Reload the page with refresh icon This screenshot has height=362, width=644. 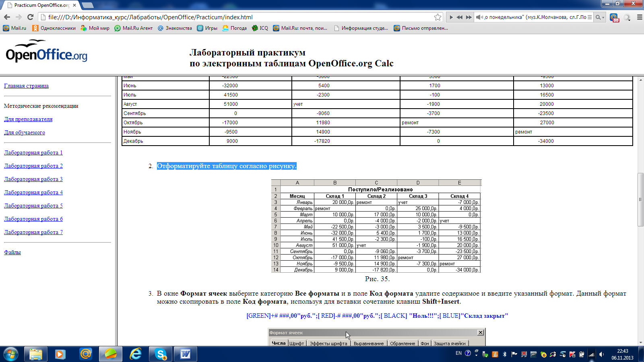pyautogui.click(x=30, y=17)
